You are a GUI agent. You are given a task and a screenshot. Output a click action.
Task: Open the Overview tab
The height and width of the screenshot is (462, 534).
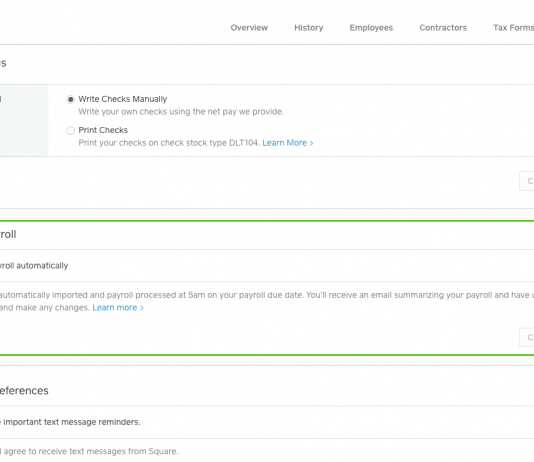coord(249,28)
